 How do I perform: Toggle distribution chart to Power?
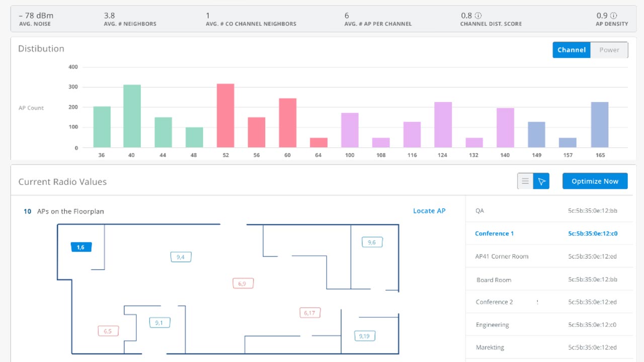click(609, 50)
